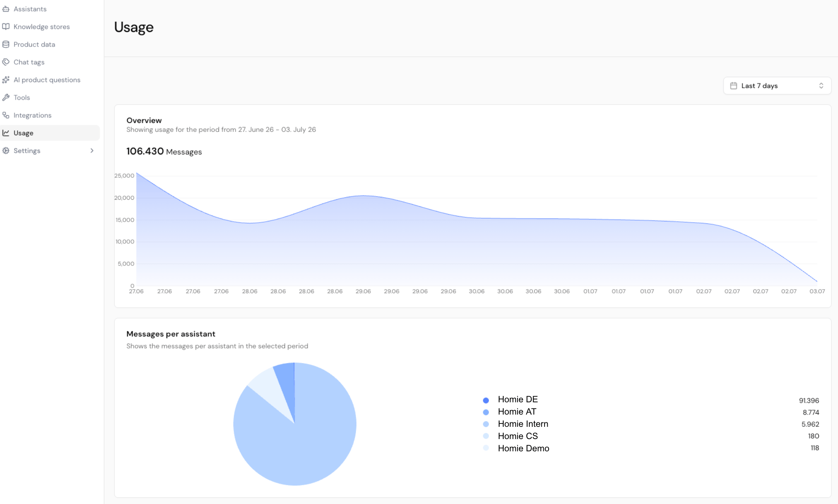838x504 pixels.
Task: Click the Settings gear icon
Action: pyautogui.click(x=6, y=150)
